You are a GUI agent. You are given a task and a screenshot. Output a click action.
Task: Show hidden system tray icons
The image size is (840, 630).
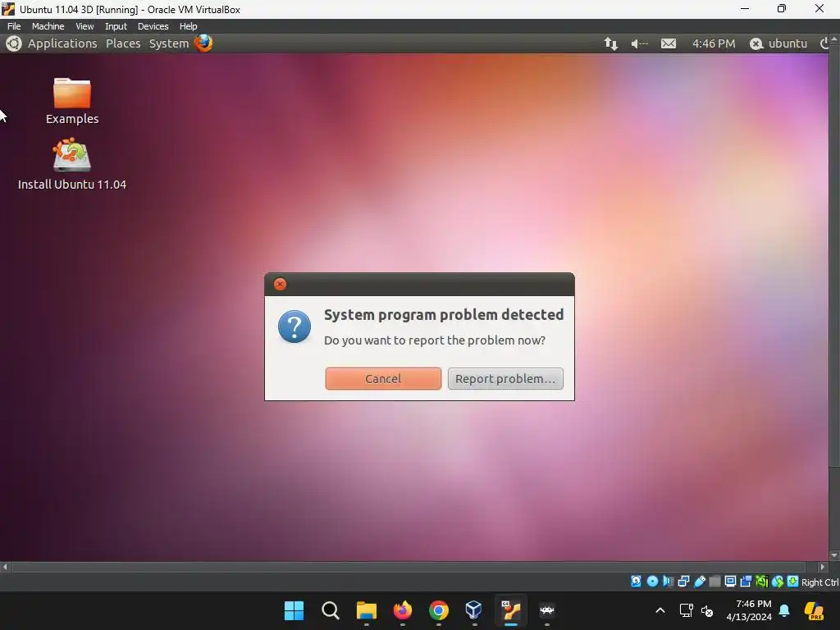[x=660, y=610]
